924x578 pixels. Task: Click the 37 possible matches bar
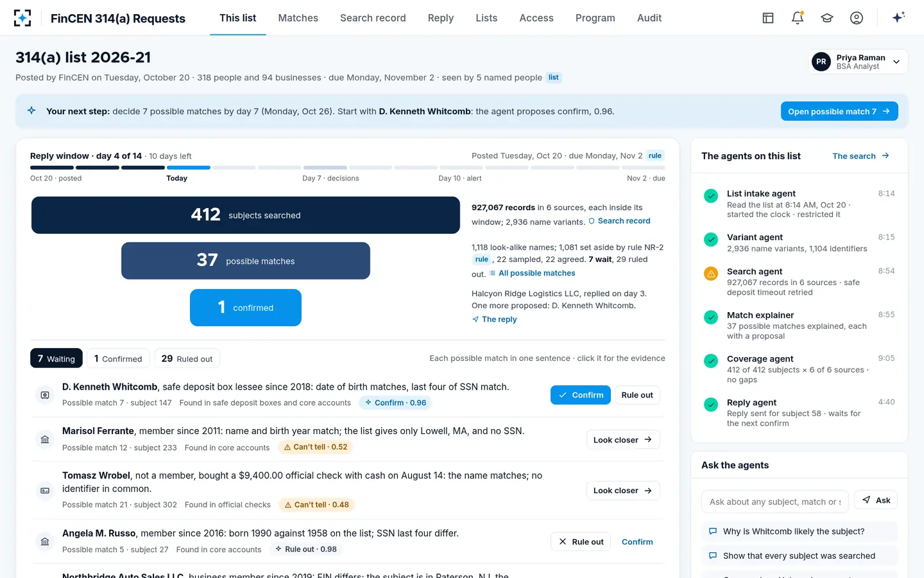pyautogui.click(x=246, y=261)
